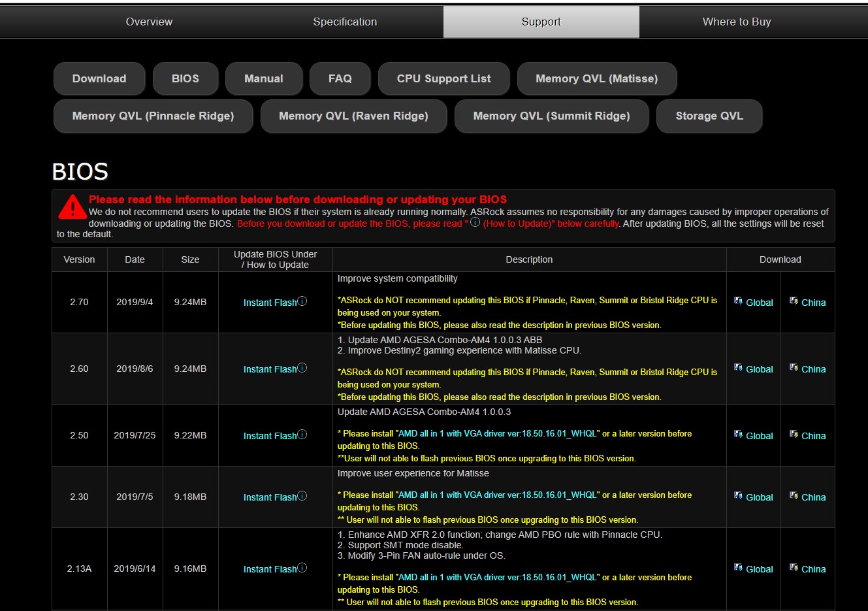Go to the Where to Buy tab

[737, 22]
